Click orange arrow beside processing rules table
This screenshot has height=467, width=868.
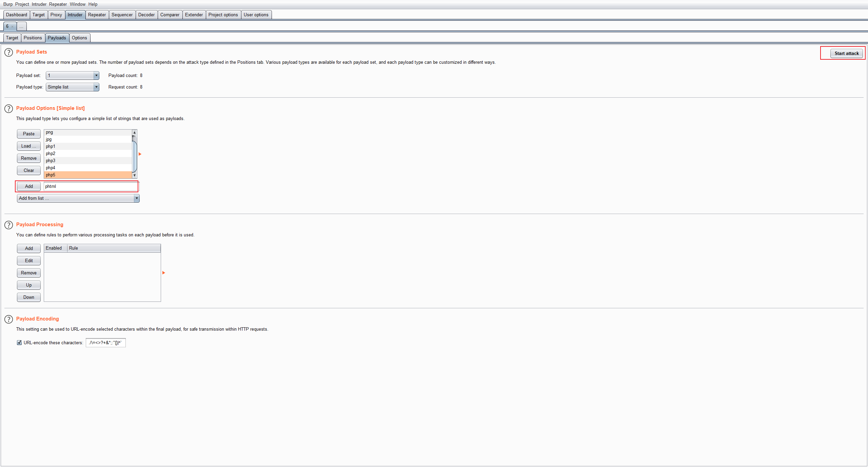(163, 273)
